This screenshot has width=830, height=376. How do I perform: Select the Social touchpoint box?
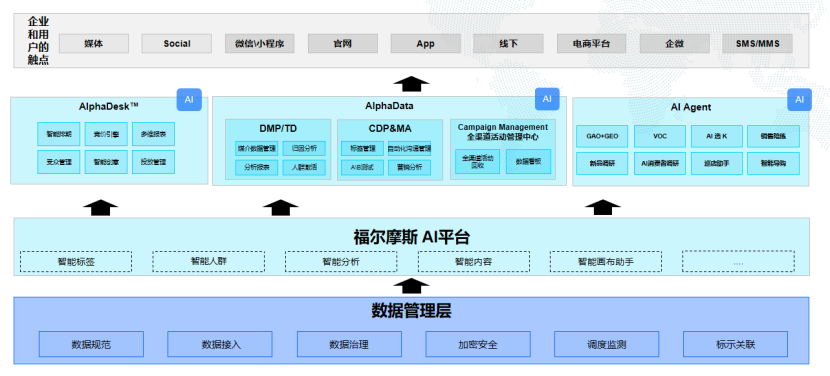(x=177, y=43)
